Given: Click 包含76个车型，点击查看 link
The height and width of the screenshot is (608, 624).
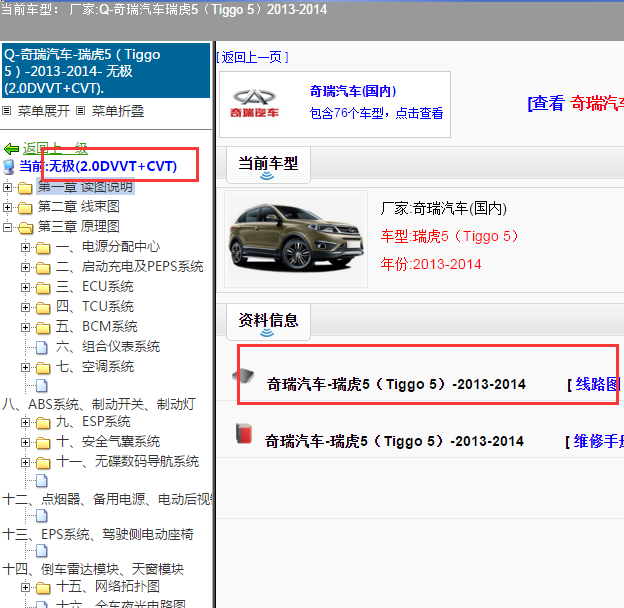Looking at the screenshot, I should (376, 113).
